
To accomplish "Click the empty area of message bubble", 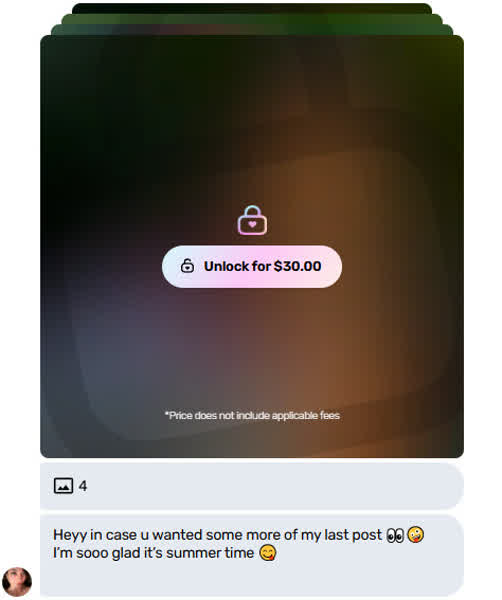I will (x=252, y=579).
